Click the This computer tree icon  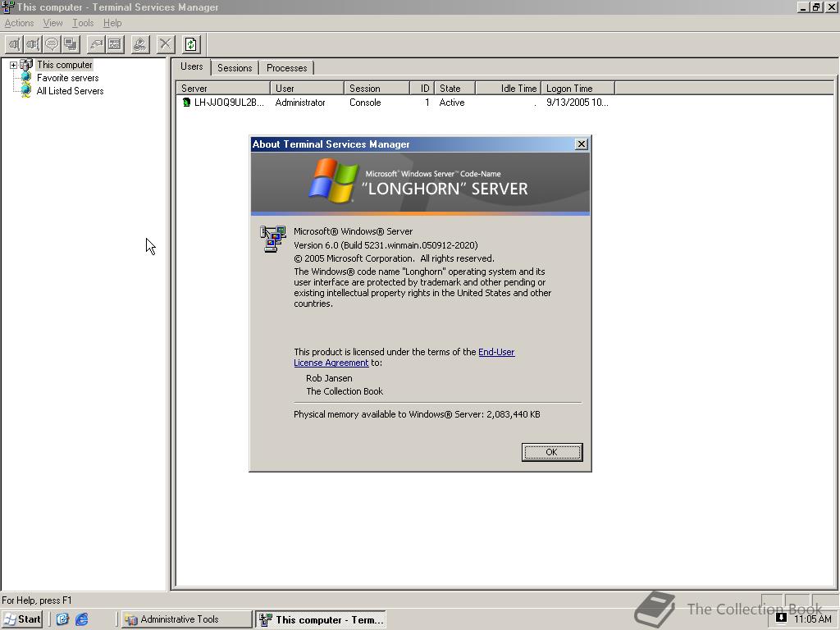pos(26,65)
